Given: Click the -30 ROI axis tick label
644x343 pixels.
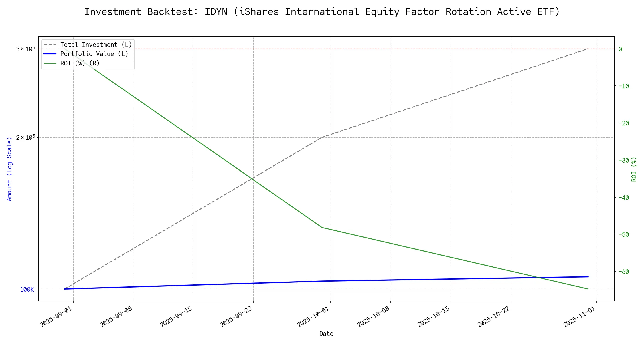Looking at the screenshot, I should pos(623,160).
